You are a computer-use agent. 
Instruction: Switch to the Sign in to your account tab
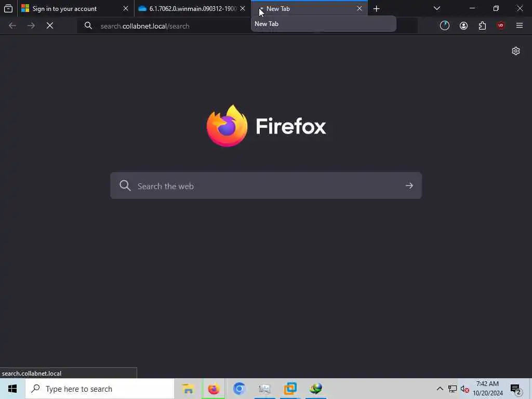click(76, 8)
